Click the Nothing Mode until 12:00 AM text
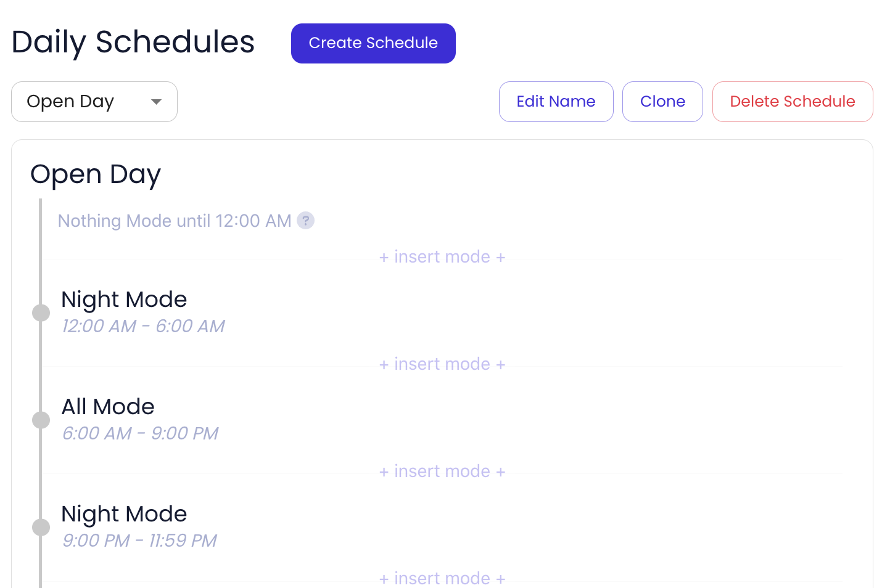Viewport: 882px width, 588px height. coord(174,221)
